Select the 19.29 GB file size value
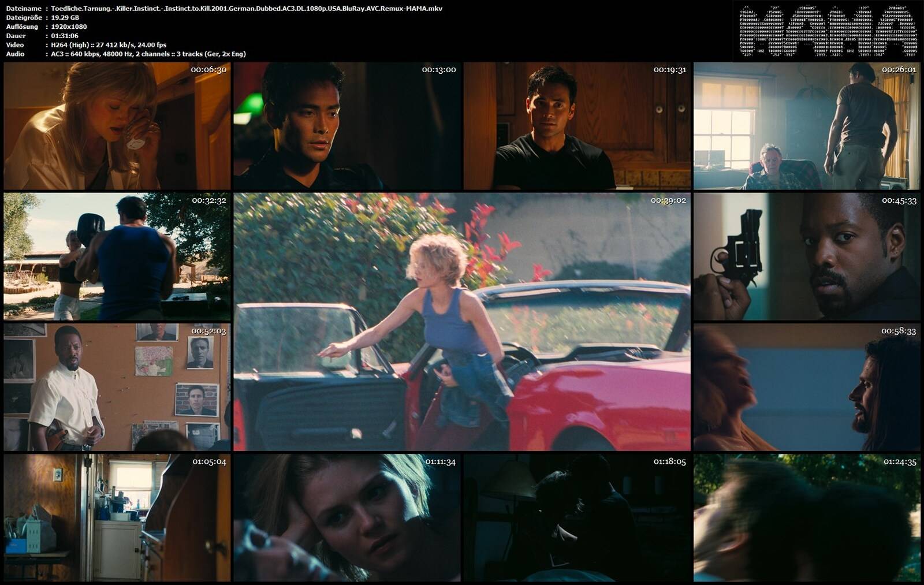 pos(65,18)
